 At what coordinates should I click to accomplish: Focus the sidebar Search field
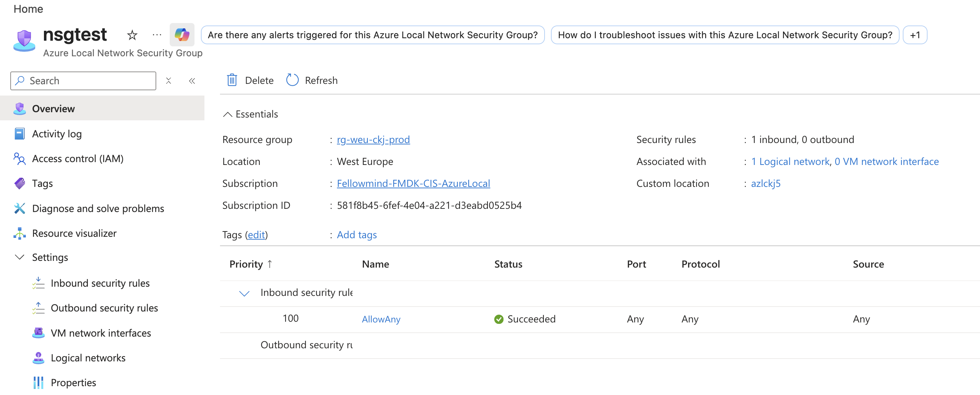click(x=83, y=81)
